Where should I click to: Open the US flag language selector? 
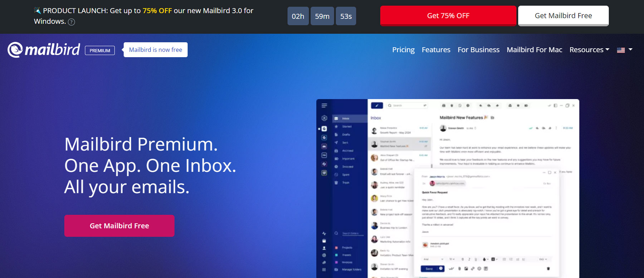[x=625, y=50]
